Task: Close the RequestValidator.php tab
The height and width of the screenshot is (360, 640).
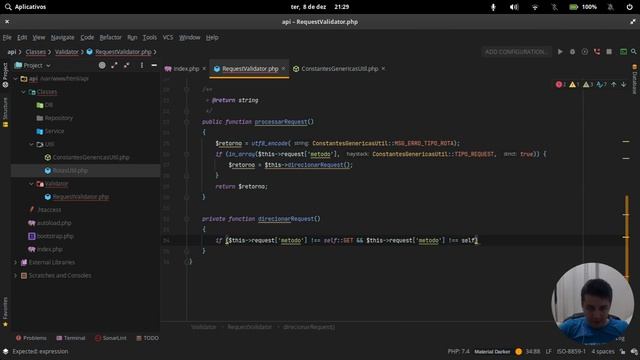Action: (283, 69)
